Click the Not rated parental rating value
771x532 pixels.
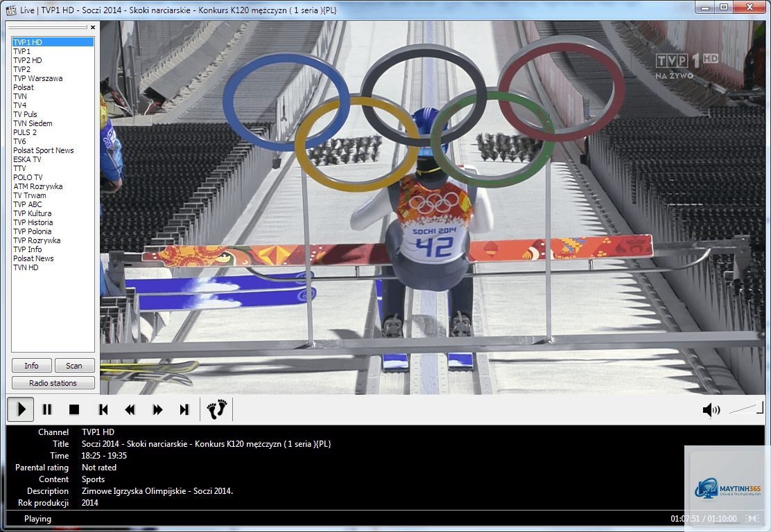tap(99, 468)
